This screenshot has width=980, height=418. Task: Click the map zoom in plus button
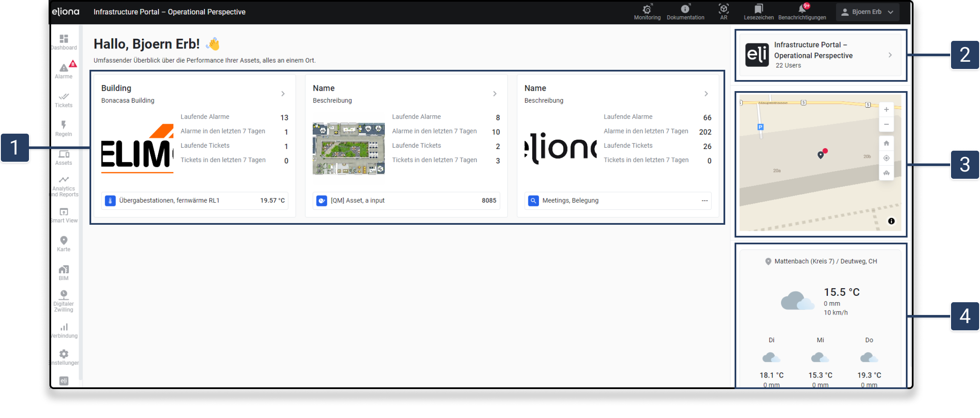point(886,110)
